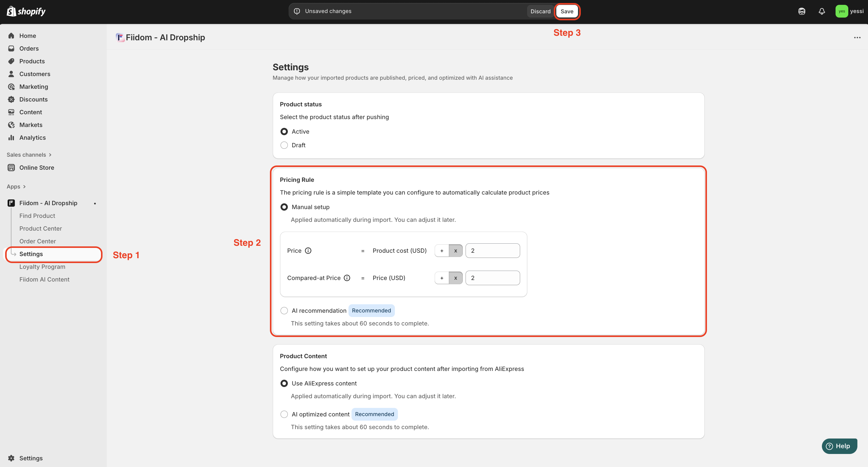Select the Draft product status radio
Screen dimensions: 868x467
point(284,145)
